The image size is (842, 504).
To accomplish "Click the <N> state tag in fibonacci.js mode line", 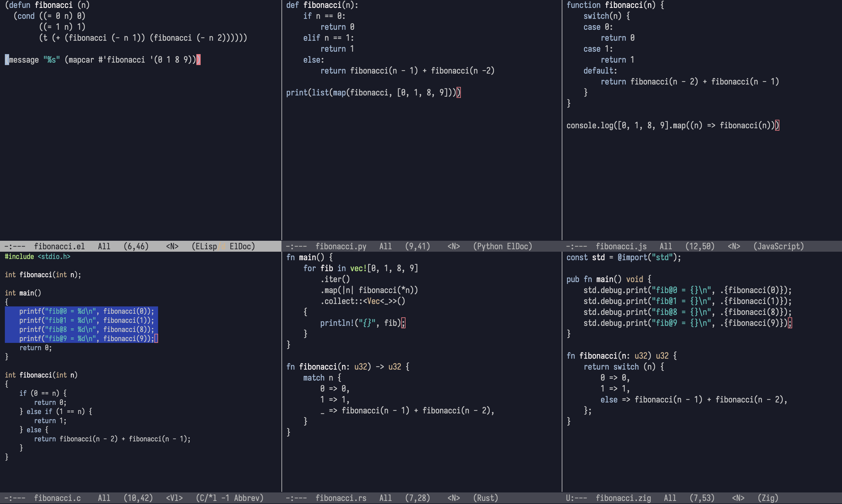I will pyautogui.click(x=734, y=246).
